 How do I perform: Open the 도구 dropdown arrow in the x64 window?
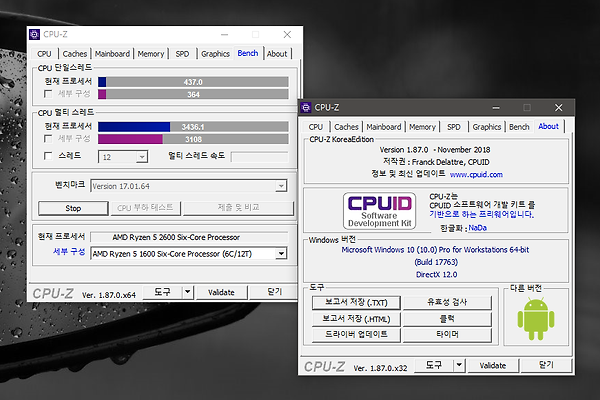[186, 293]
